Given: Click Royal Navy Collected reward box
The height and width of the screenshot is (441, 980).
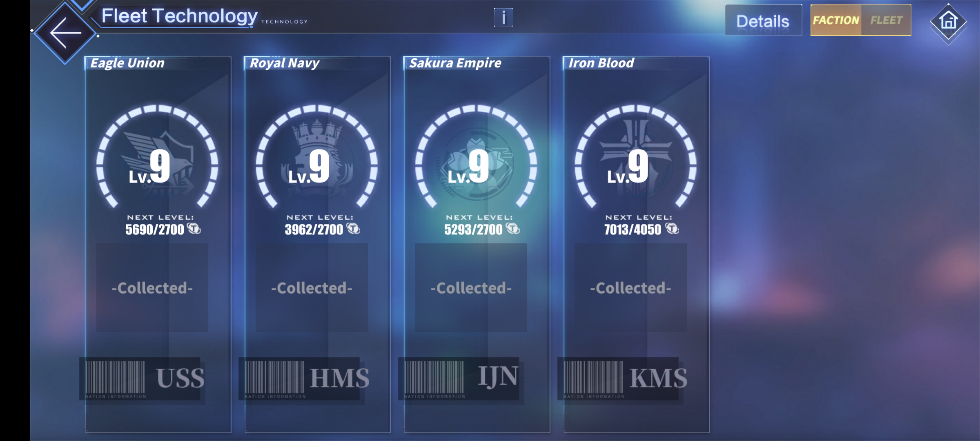Looking at the screenshot, I should pos(312,287).
